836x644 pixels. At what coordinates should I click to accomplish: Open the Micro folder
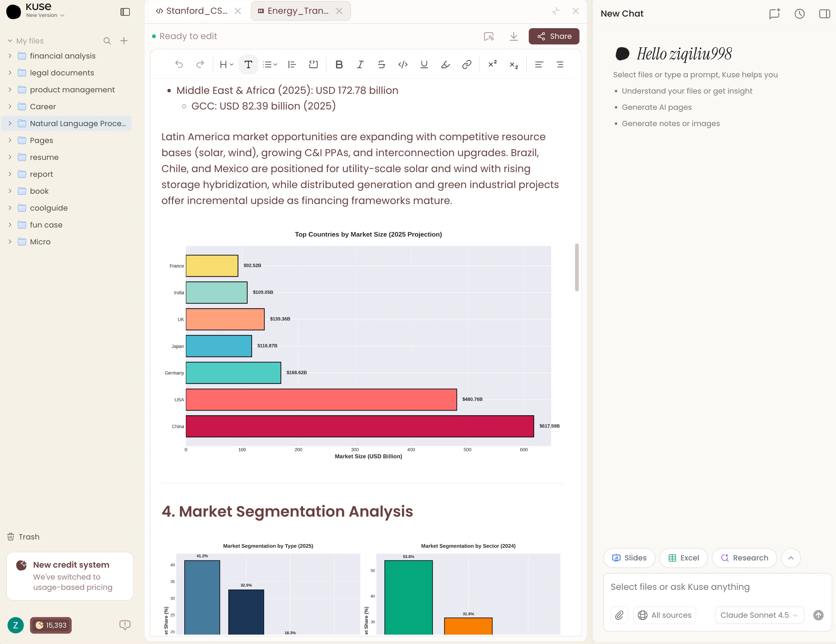point(66,242)
